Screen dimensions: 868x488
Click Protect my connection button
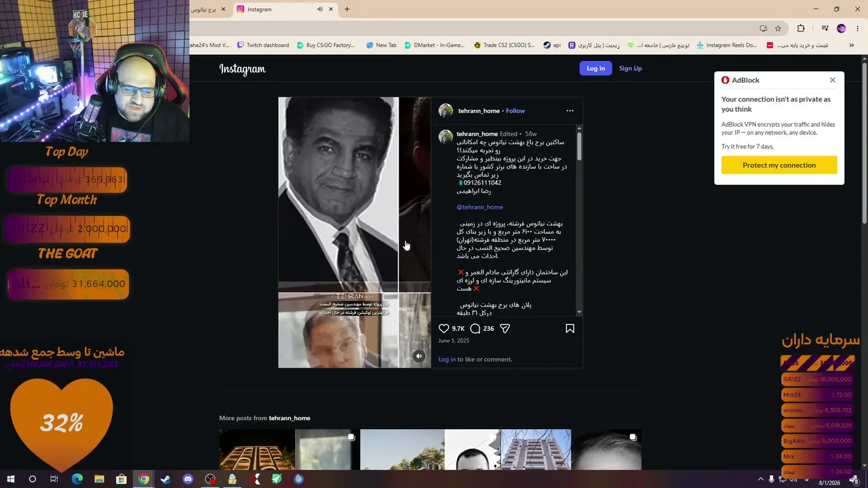779,165
